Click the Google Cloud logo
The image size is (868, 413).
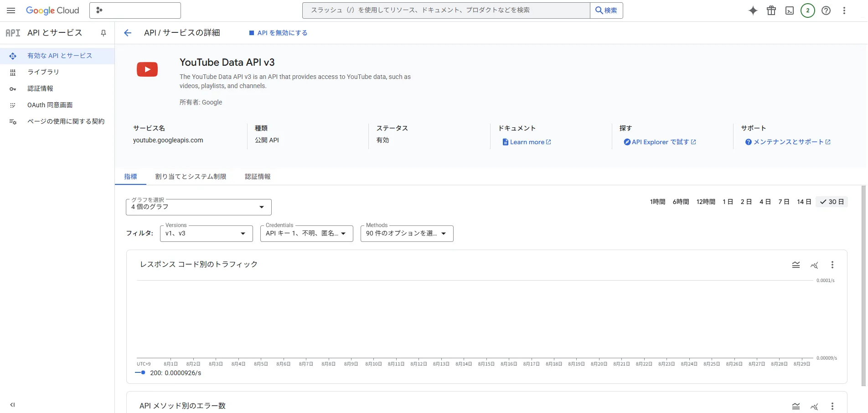coord(52,10)
